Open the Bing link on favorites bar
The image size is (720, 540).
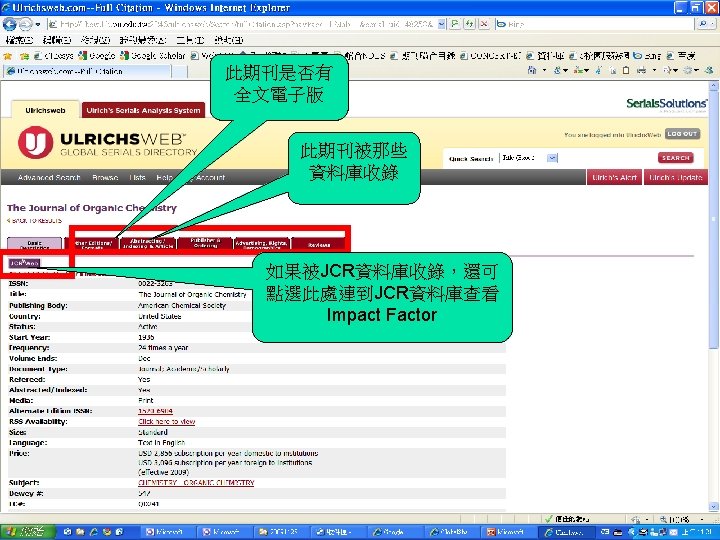647,56
